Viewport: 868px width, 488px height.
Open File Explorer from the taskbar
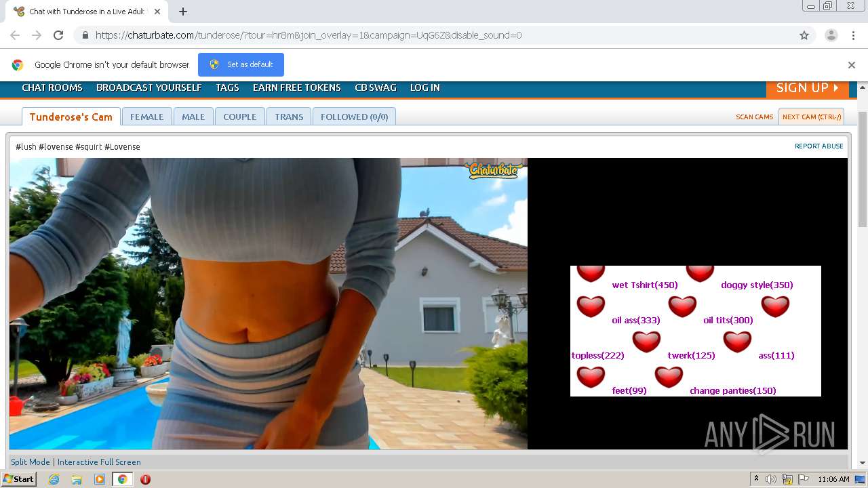coord(77,479)
